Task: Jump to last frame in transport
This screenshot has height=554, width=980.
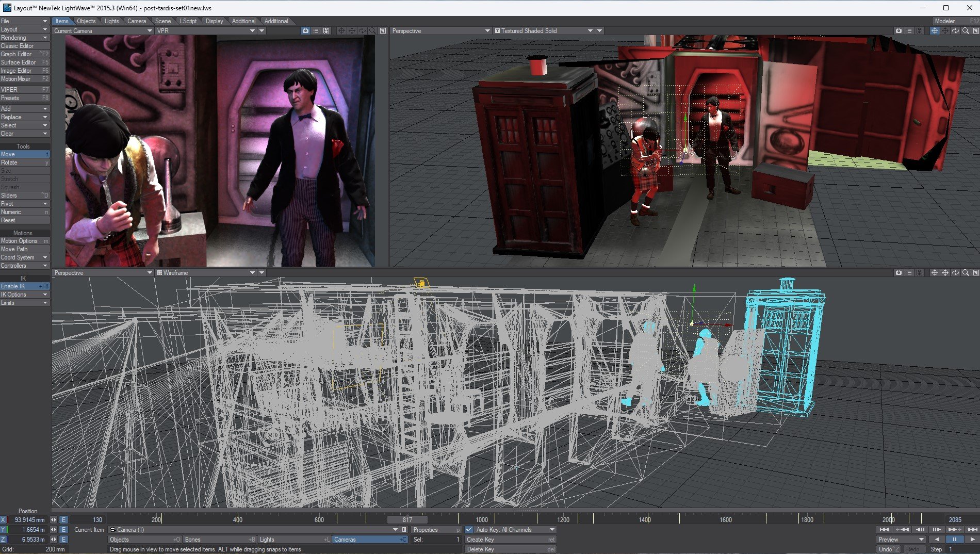Action: coord(972,530)
